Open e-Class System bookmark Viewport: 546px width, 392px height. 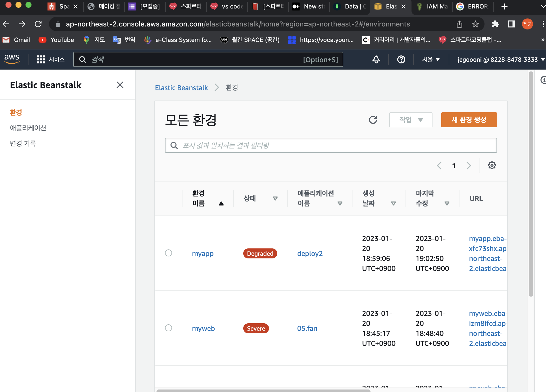178,40
